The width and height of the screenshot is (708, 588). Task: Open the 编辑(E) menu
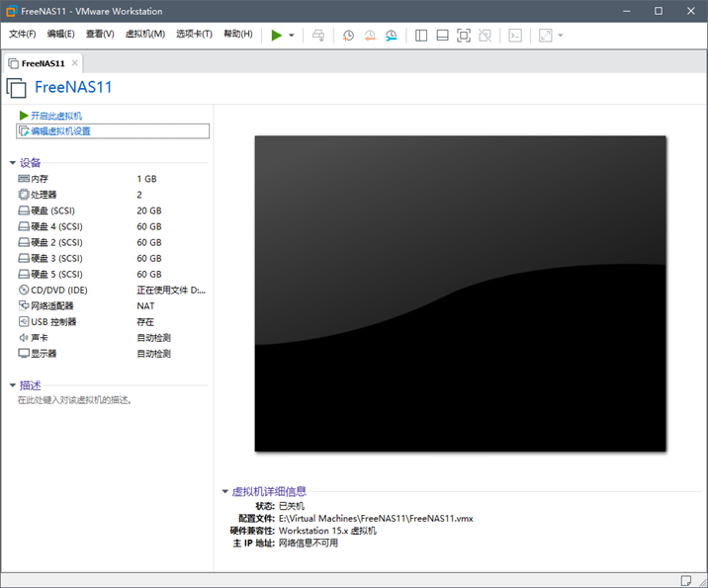[x=60, y=34]
